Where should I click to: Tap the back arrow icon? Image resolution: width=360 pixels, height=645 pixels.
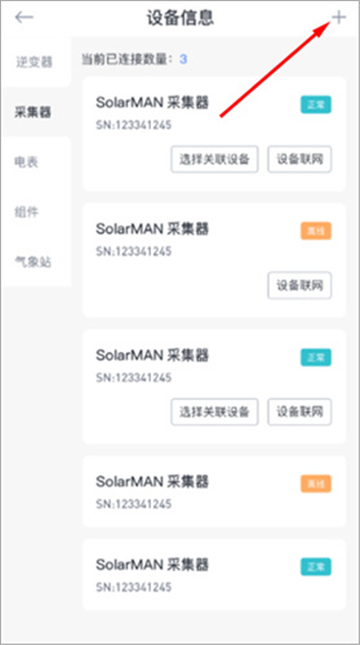pos(24,17)
